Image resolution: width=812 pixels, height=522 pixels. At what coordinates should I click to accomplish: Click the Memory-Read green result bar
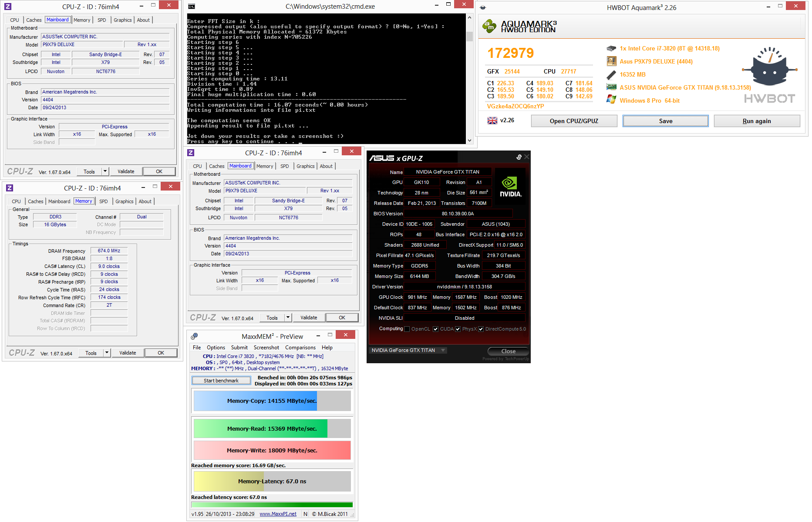pyautogui.click(x=272, y=428)
